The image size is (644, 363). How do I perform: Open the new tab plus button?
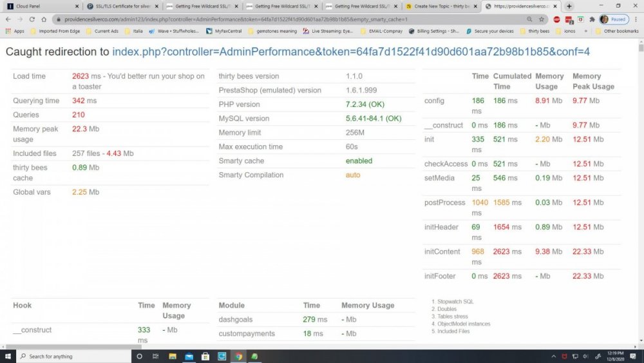click(569, 6)
